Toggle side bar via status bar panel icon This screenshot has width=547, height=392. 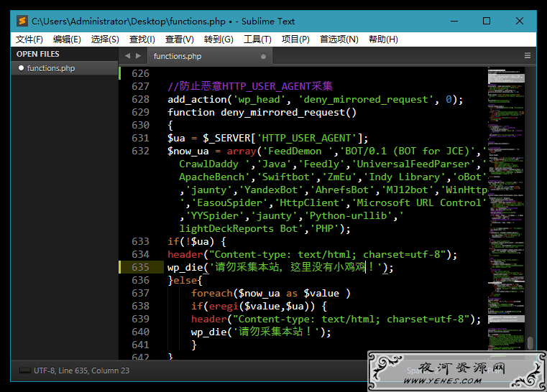pos(24,370)
